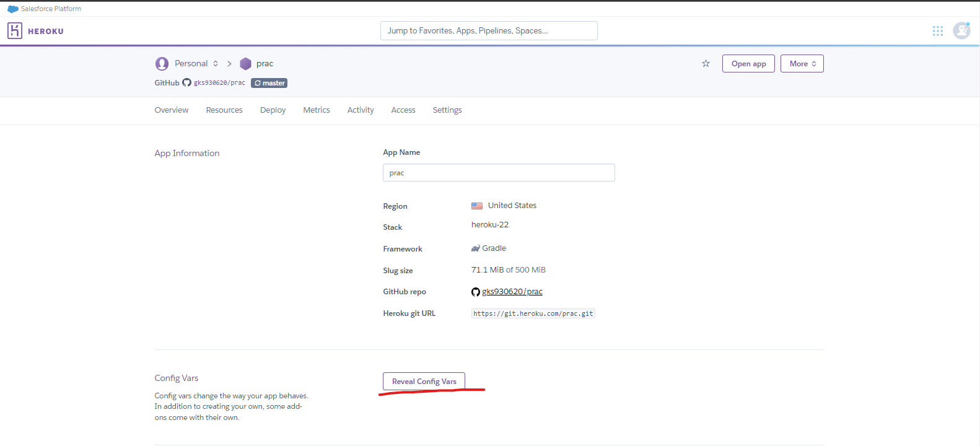Click the Open app button
The width and height of the screenshot is (980, 446).
[748, 64]
